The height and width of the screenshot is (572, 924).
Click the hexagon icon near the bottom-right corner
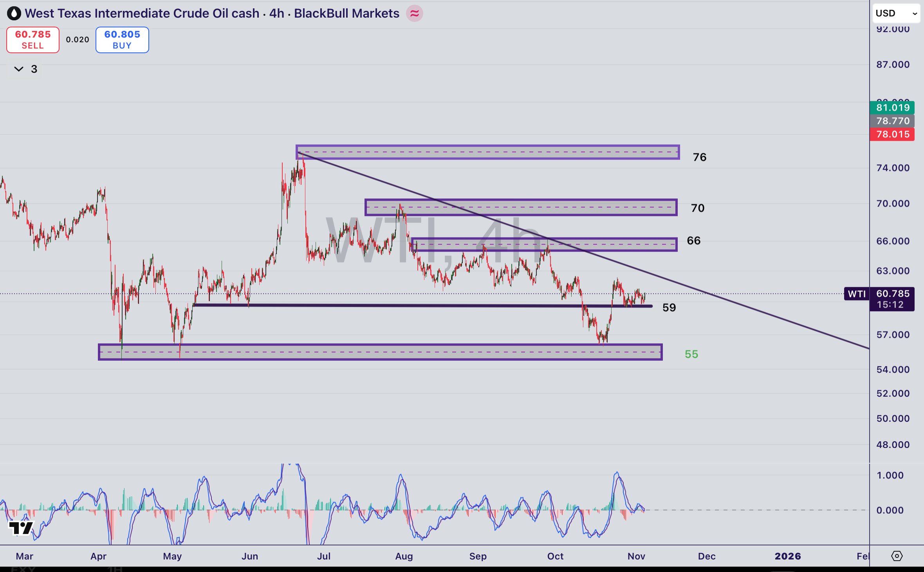click(x=897, y=556)
